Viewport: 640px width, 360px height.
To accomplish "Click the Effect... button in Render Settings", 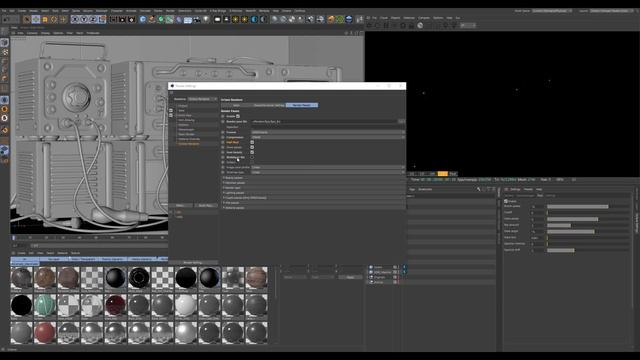I will click(180, 206).
